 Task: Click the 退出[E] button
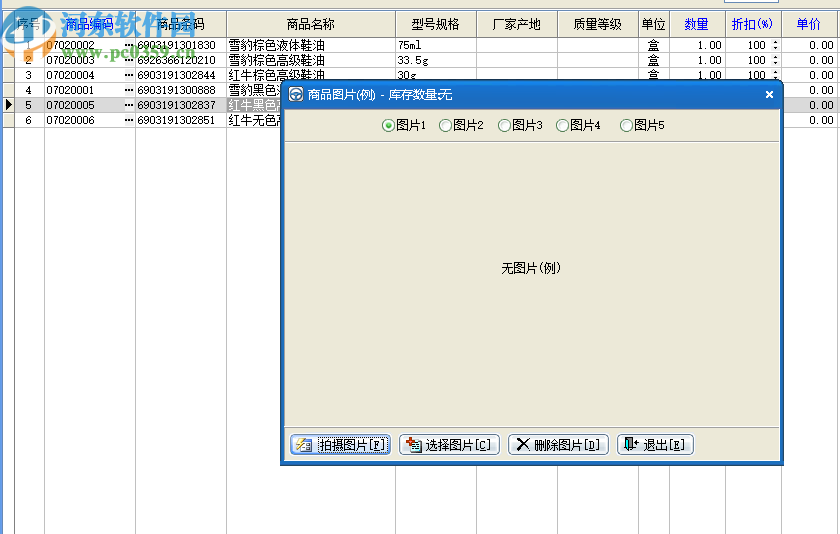(x=655, y=445)
